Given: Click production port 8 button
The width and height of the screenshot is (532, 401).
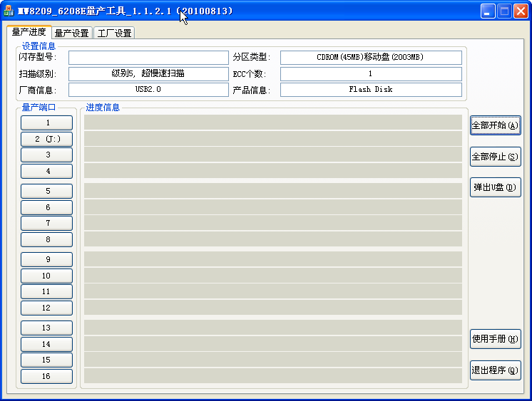Looking at the screenshot, I should (x=47, y=240).
